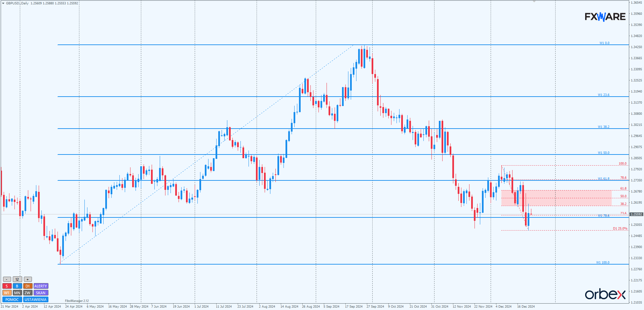
Task: Click the value field showing 12
Action: click(x=17, y=279)
